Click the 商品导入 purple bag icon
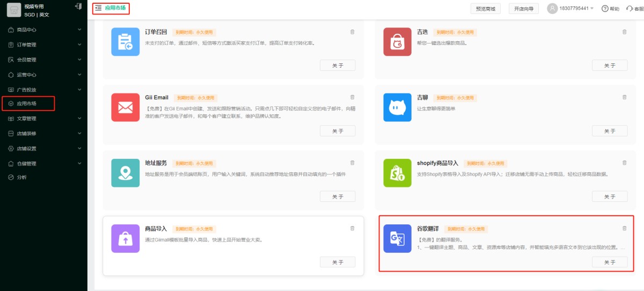 point(125,238)
